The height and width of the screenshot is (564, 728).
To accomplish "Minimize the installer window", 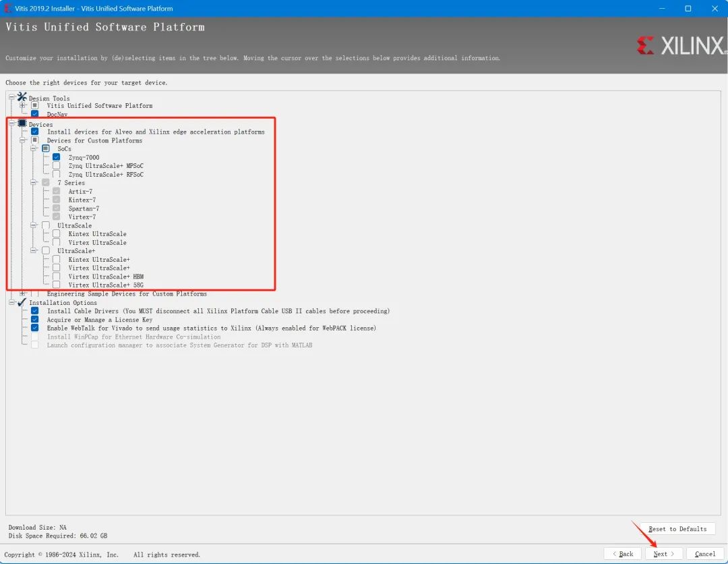I will click(x=662, y=8).
